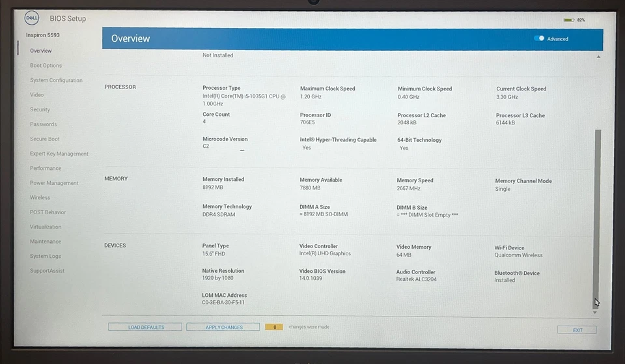This screenshot has width=625, height=364.
Task: Click the changes counter showing 0
Action: pos(274,327)
